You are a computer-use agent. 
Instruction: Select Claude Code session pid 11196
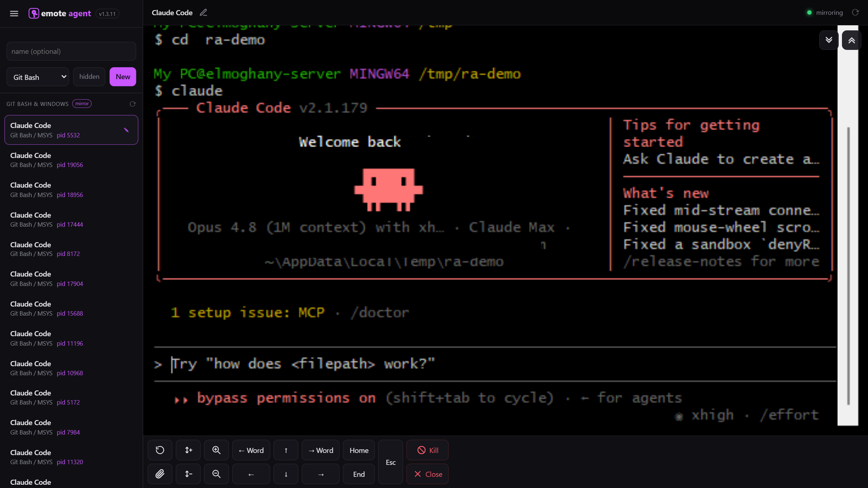(71, 338)
